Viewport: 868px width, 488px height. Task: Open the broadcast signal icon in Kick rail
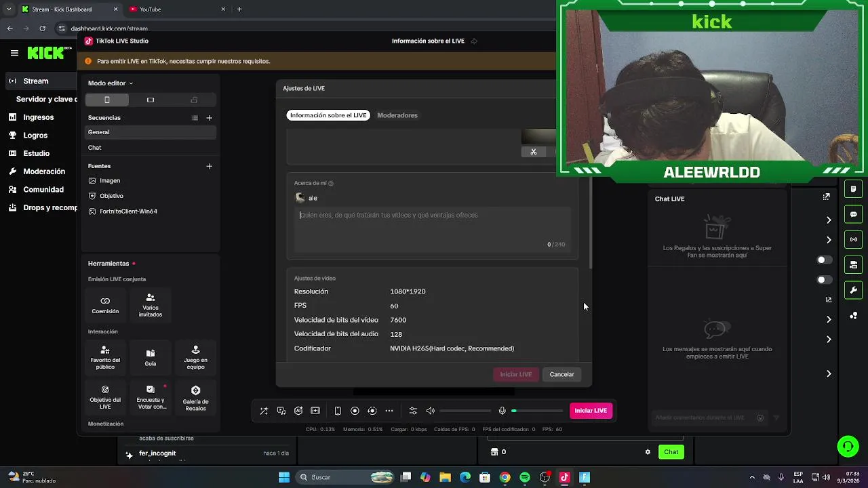[x=853, y=239]
